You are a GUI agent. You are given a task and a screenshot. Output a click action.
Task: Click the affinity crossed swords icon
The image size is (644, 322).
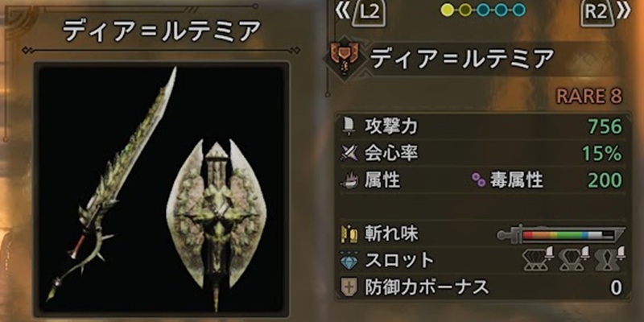(349, 153)
